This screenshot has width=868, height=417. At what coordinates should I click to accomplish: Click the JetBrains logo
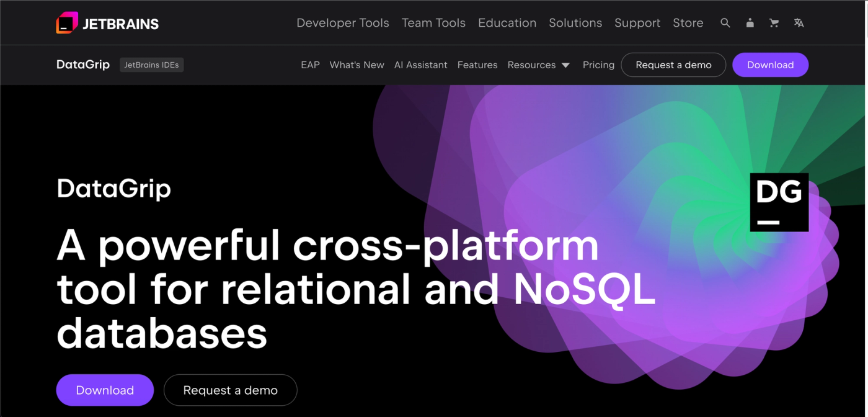click(107, 23)
